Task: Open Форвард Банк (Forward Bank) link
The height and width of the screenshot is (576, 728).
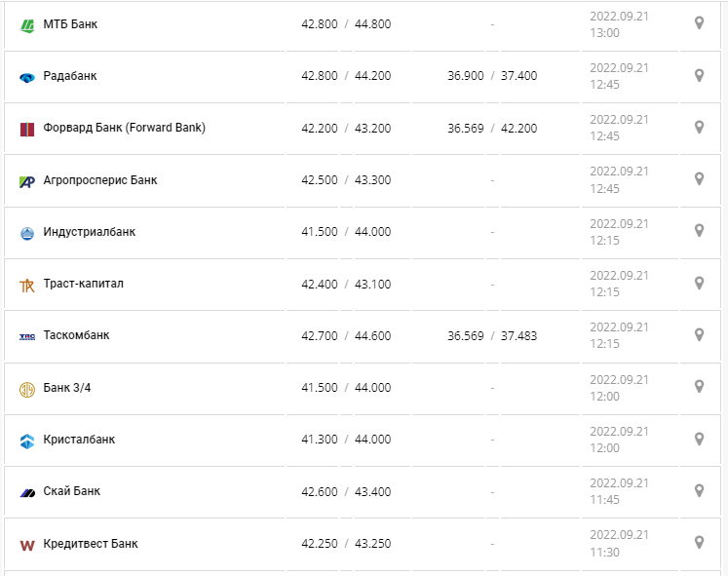Action: click(x=124, y=128)
